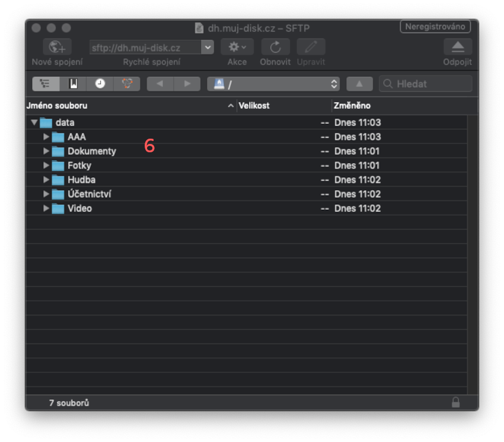Open the Bonjour view icon
Screen dimensions: 504x442
[127, 84]
